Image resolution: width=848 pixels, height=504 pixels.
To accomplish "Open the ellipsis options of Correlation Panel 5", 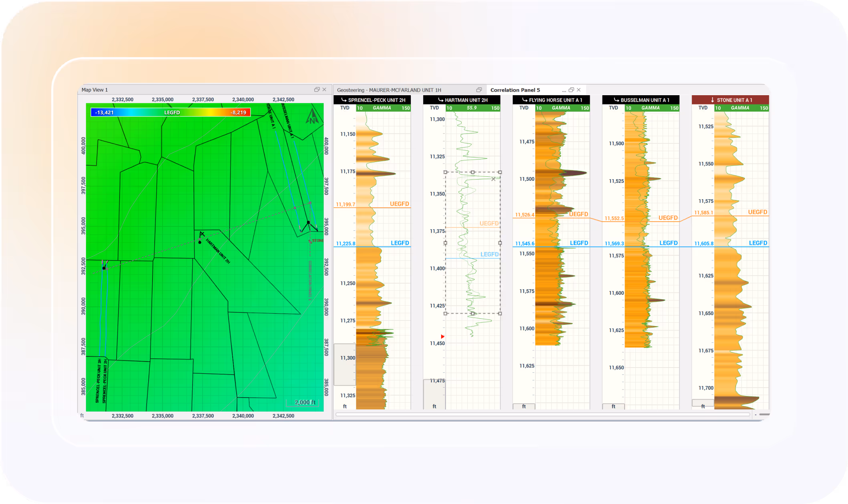I will tap(564, 90).
